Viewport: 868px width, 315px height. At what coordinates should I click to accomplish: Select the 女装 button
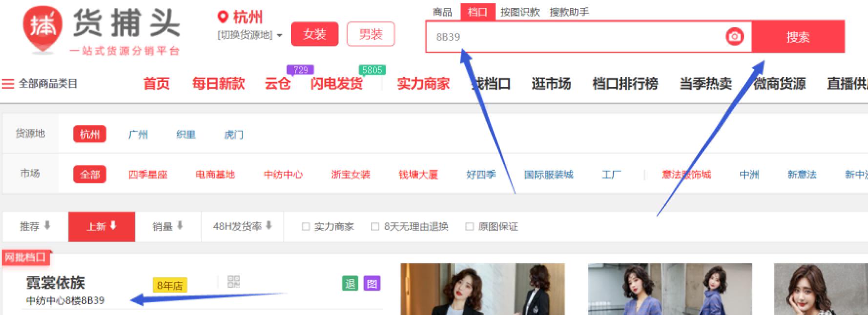coord(314,34)
